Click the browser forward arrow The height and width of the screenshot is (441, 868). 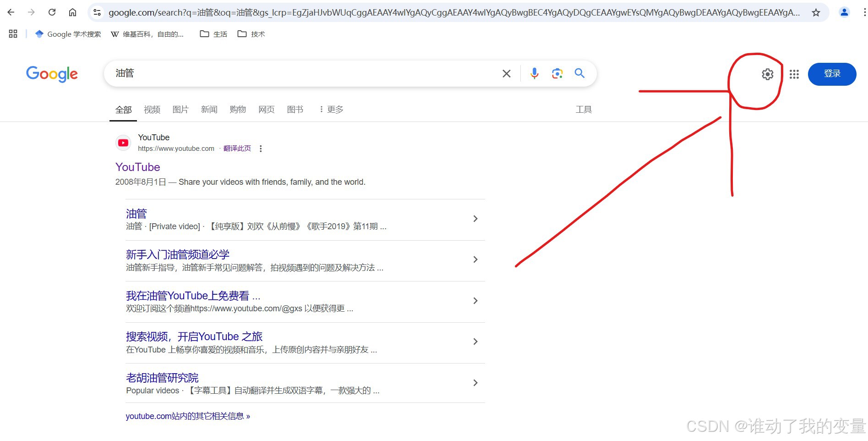tap(31, 12)
